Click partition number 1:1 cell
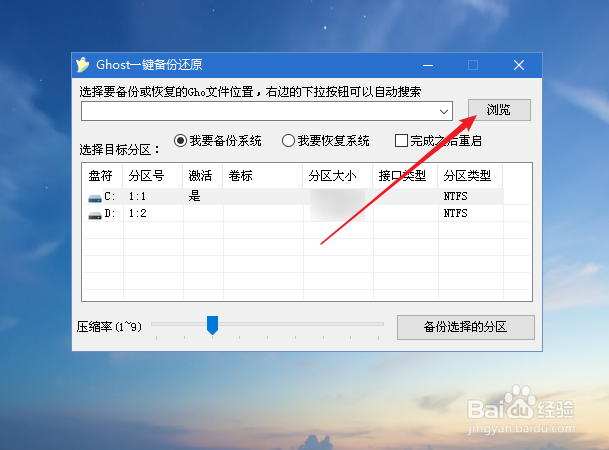Image resolution: width=609 pixels, height=450 pixels. pos(137,196)
